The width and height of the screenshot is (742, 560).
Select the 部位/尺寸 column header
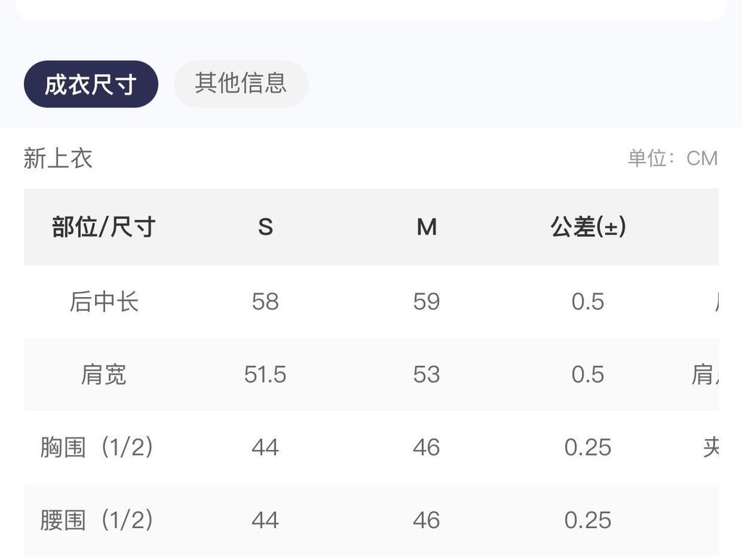click(104, 227)
